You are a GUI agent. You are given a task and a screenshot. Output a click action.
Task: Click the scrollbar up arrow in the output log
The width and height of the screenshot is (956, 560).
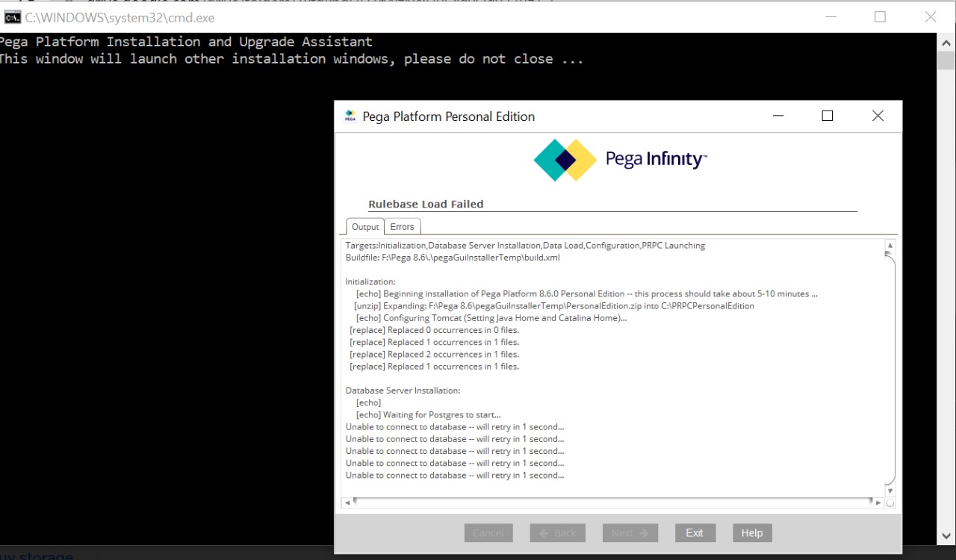point(889,244)
